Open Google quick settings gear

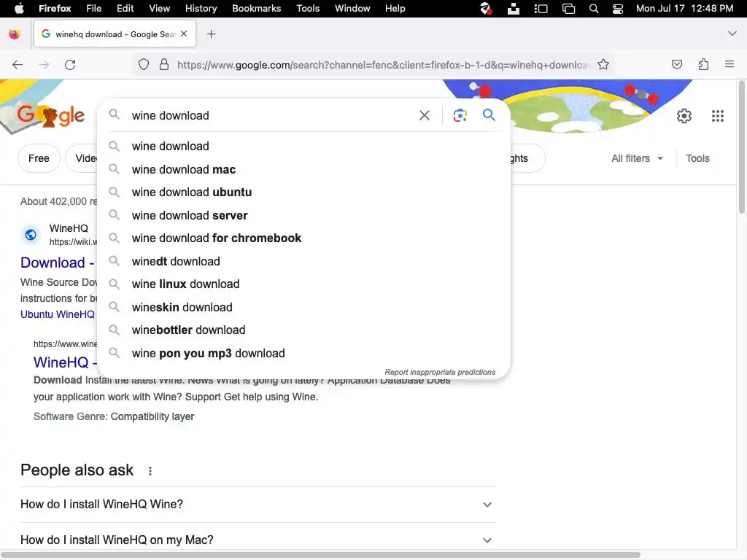[684, 116]
